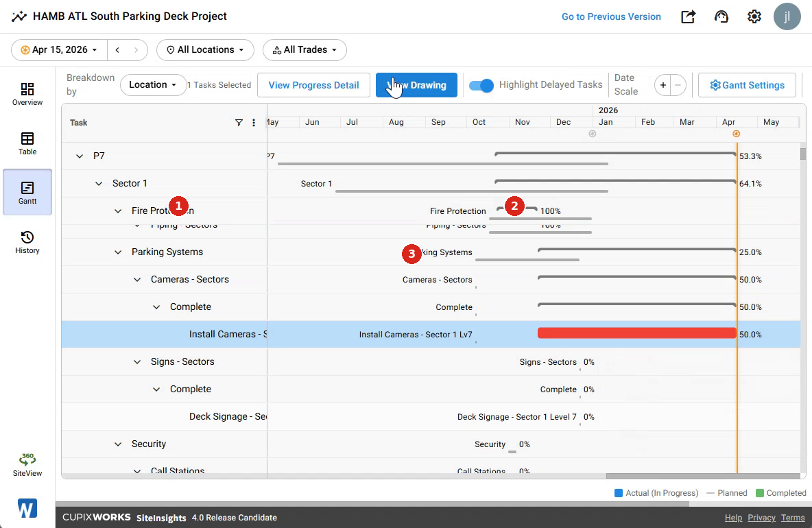812x528 pixels.
Task: Zoom out the date scale
Action: [678, 85]
